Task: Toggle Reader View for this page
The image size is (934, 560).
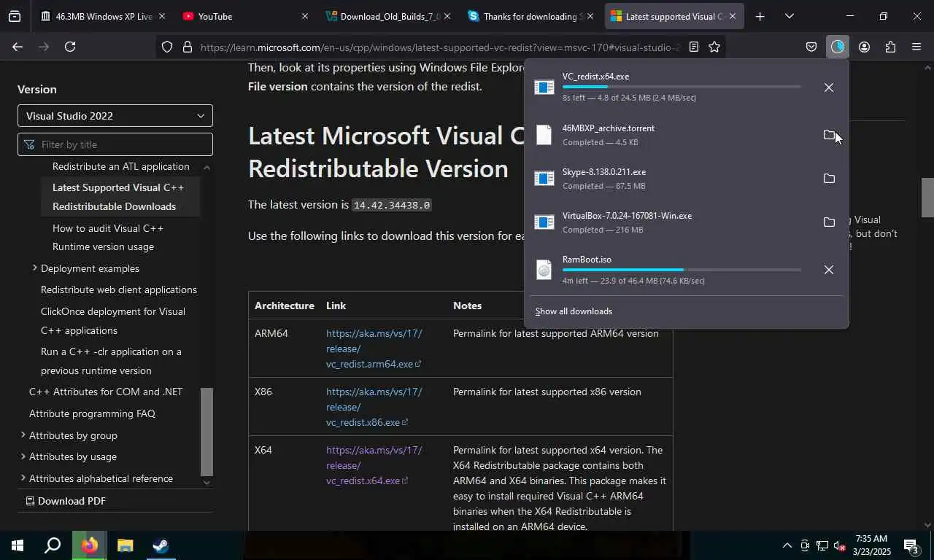Action: tap(694, 47)
